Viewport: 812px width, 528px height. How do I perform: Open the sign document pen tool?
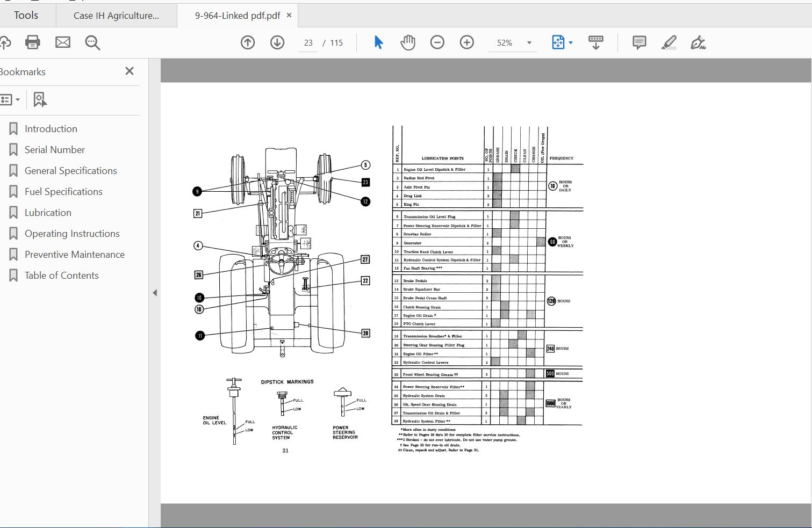[x=698, y=42]
